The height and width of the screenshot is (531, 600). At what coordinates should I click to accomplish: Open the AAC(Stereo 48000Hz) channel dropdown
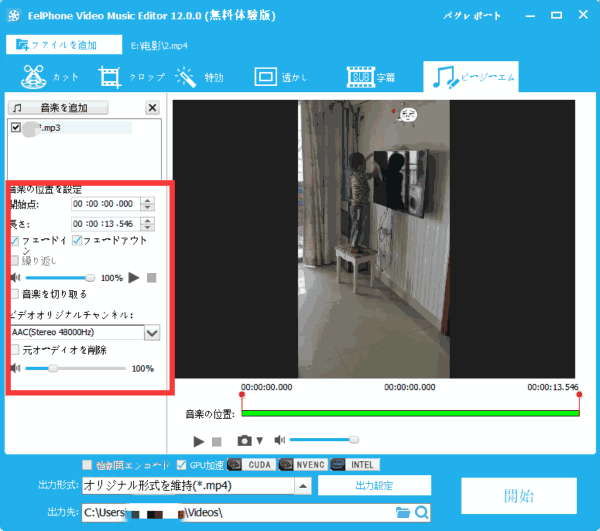pos(152,333)
